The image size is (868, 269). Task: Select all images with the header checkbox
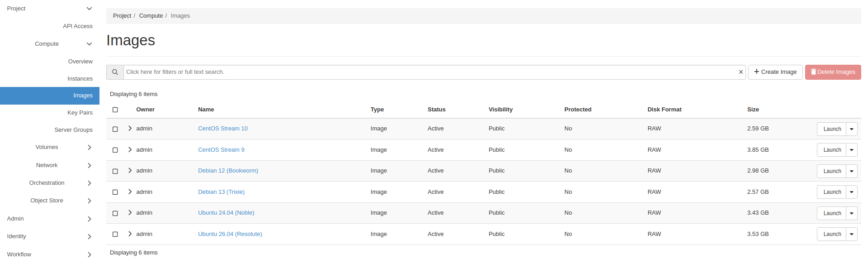click(115, 110)
